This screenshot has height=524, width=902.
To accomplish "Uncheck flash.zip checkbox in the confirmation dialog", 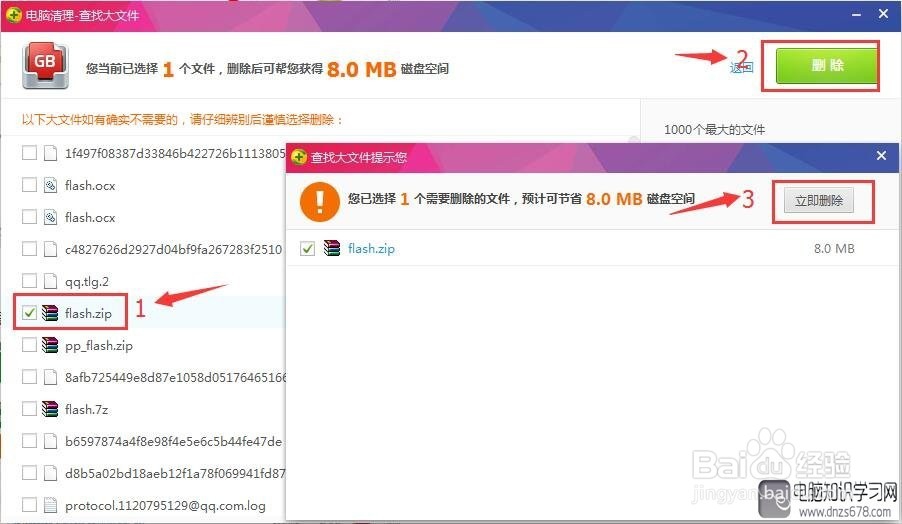I will 307,248.
